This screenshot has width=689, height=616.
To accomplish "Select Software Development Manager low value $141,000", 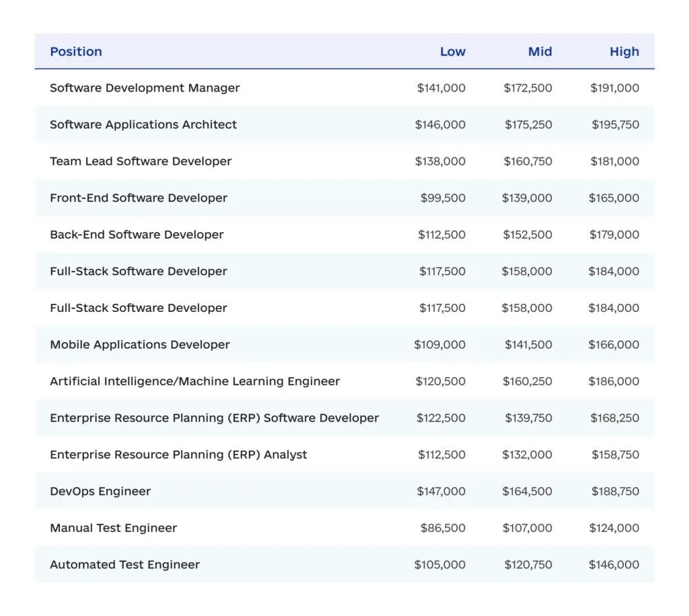I will (x=441, y=88).
